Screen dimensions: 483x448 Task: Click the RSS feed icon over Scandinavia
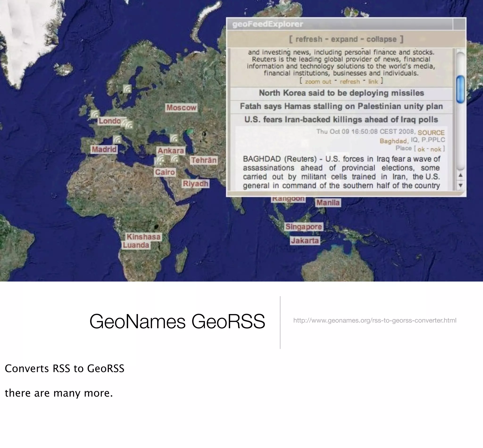tap(127, 89)
